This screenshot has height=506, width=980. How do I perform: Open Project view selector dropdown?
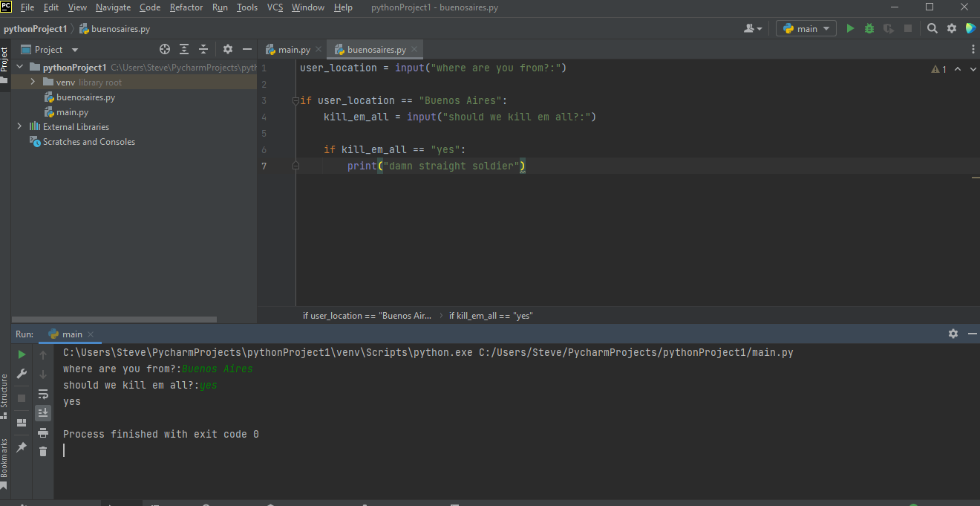click(x=50, y=50)
